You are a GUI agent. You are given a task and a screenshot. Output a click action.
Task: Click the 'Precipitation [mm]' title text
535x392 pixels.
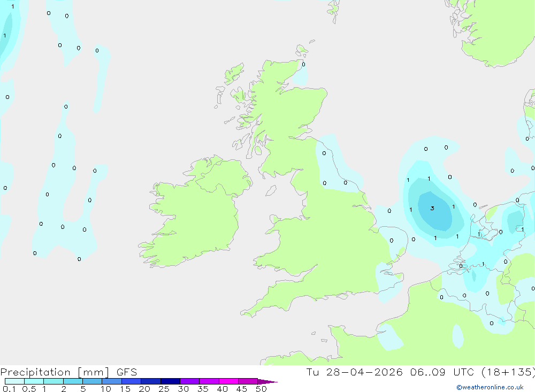(55, 372)
